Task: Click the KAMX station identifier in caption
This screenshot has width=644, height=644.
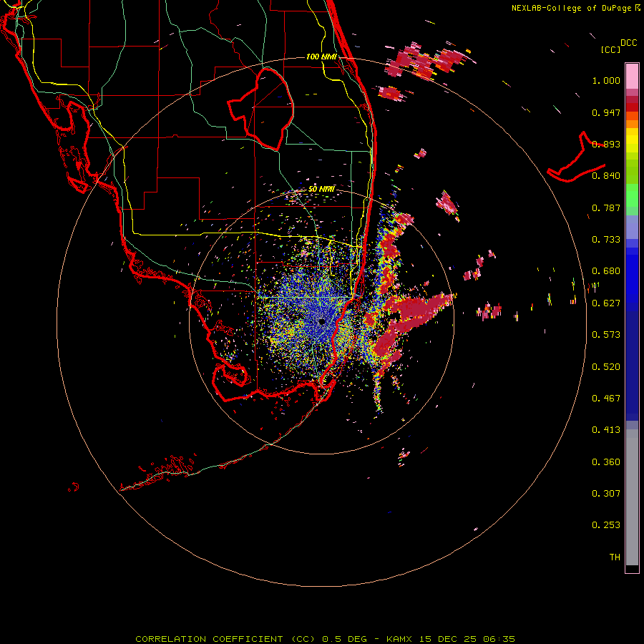Action: (399, 639)
